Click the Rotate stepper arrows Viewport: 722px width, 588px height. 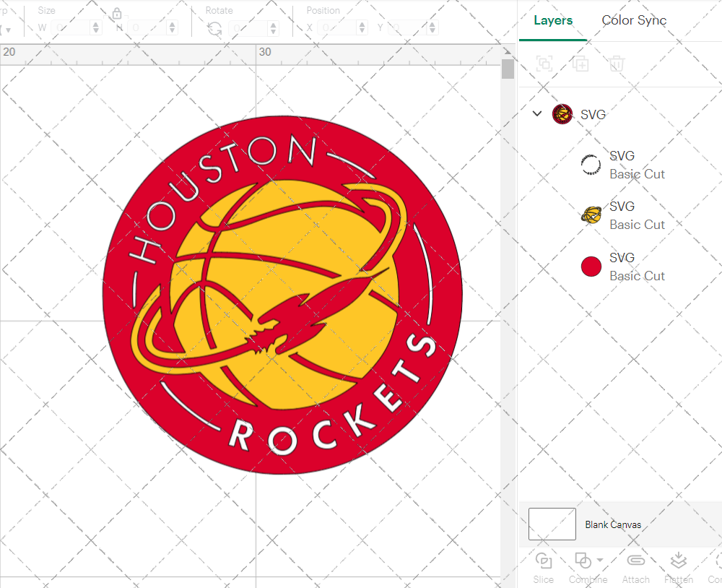pyautogui.click(x=274, y=28)
